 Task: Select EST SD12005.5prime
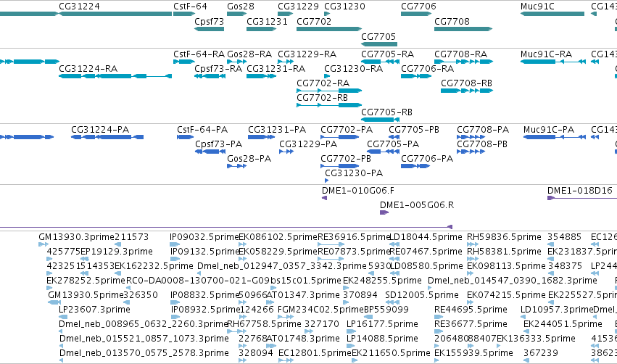pyautogui.click(x=392, y=302)
